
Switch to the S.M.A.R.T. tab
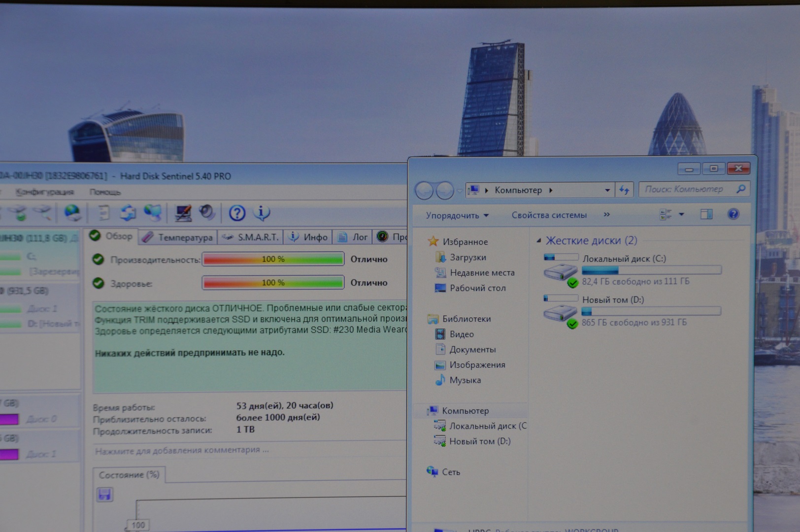pos(251,237)
